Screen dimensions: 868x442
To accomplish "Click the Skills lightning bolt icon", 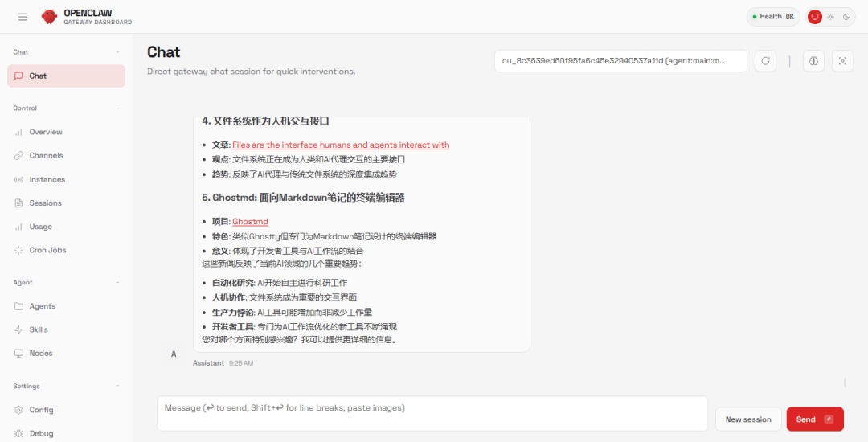I will pyautogui.click(x=18, y=329).
